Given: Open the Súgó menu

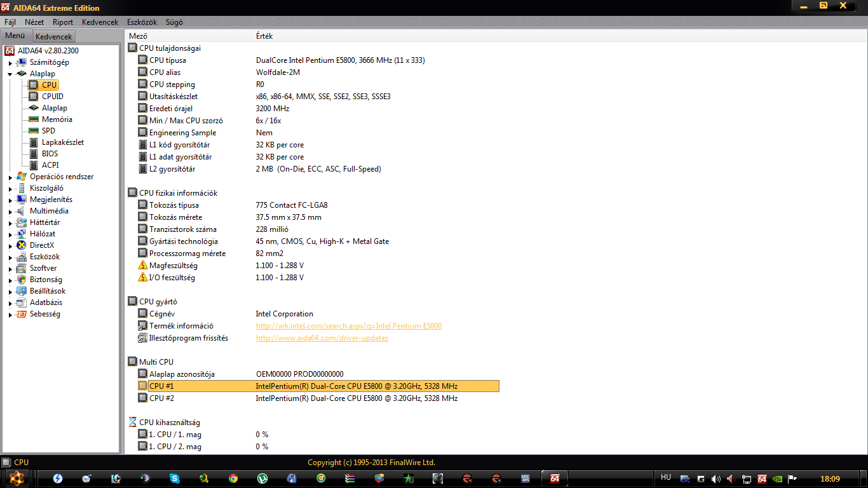Looking at the screenshot, I should pos(174,22).
